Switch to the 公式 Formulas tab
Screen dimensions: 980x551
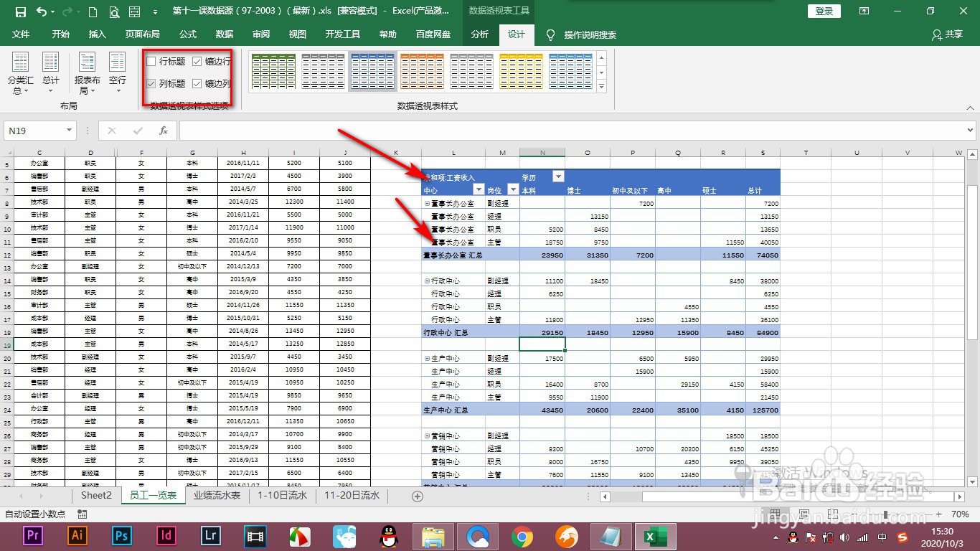pos(188,34)
